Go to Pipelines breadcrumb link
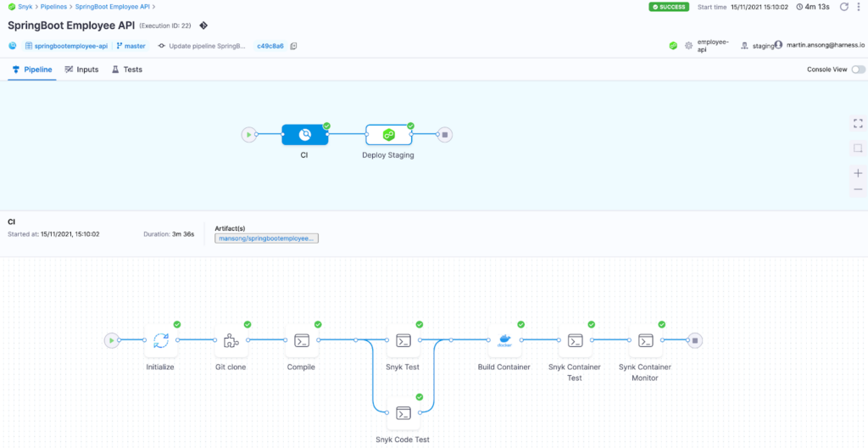Viewport: 868px width, 448px height. 53,7
